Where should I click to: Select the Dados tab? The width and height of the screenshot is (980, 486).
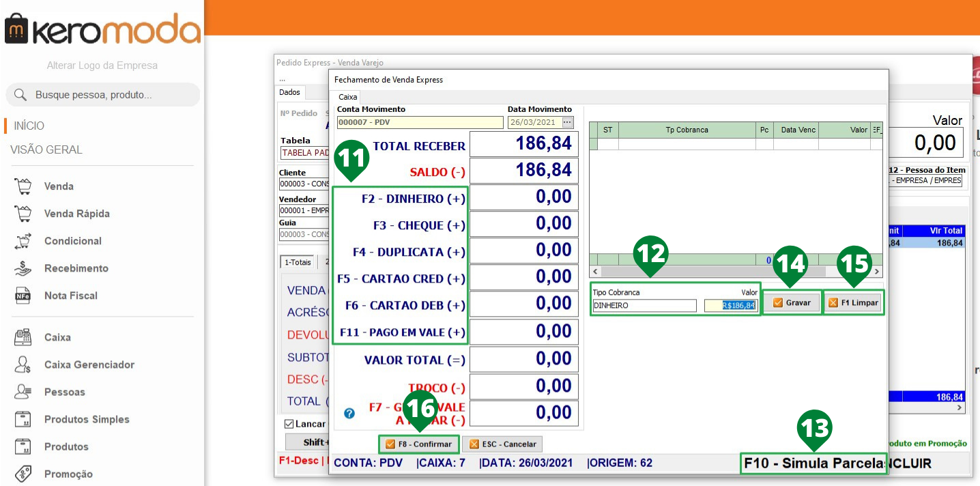[x=290, y=92]
